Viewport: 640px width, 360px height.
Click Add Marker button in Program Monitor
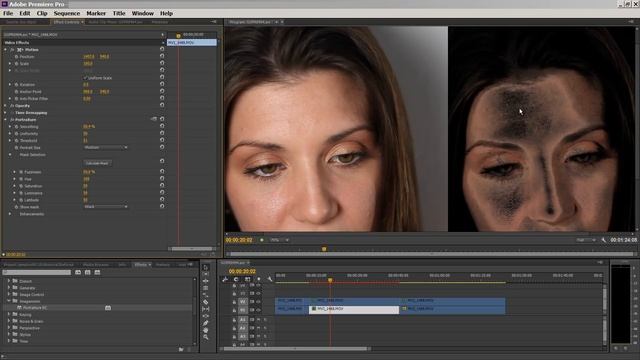coord(262,240)
